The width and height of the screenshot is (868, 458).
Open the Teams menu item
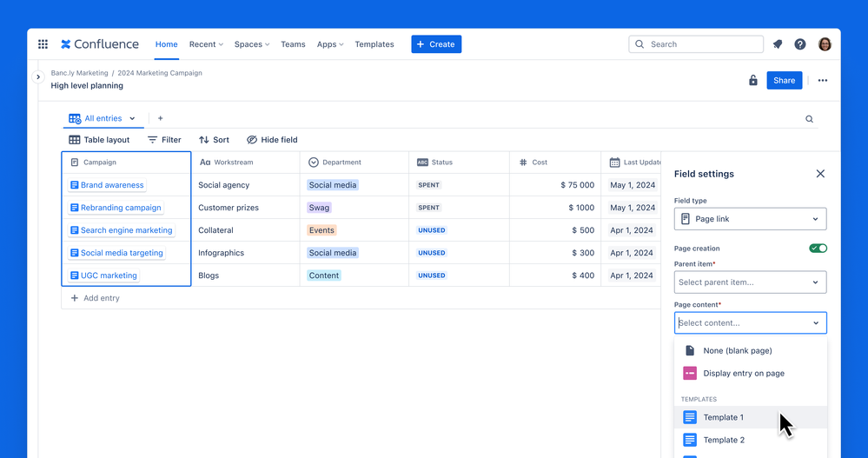(x=293, y=44)
